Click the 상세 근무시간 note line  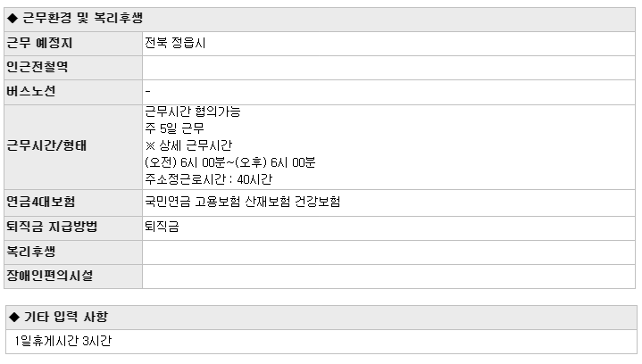188,145
